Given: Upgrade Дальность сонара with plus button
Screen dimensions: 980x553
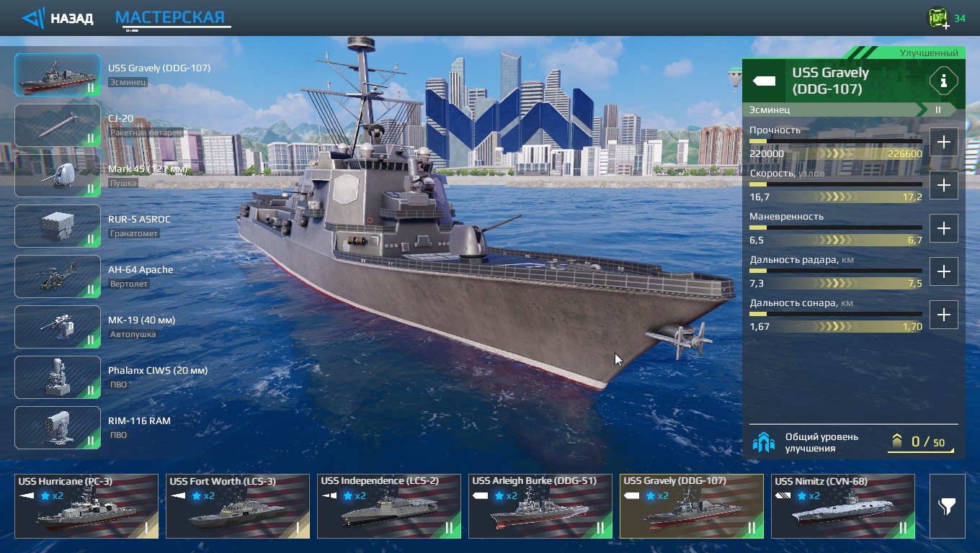Looking at the screenshot, I should pos(944,315).
